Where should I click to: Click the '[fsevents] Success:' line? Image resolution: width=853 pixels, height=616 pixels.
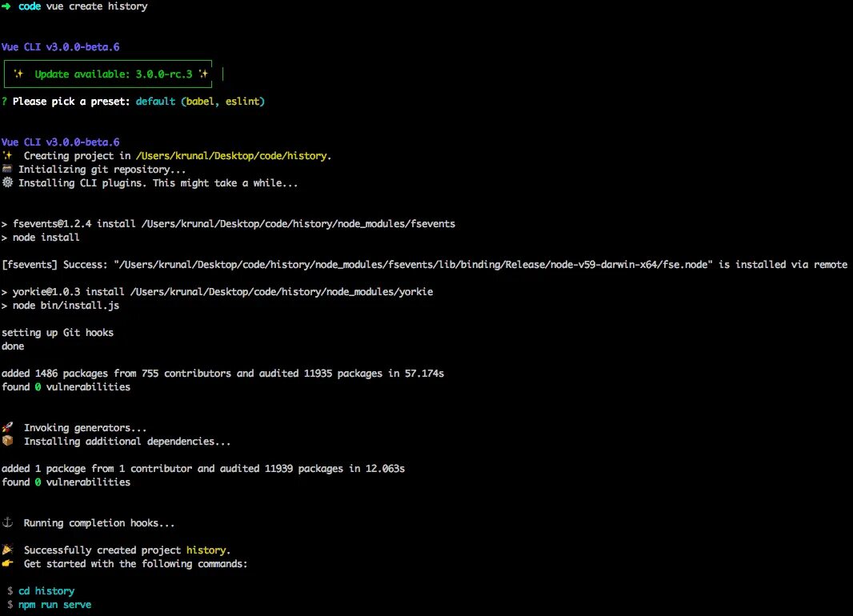[424, 264]
